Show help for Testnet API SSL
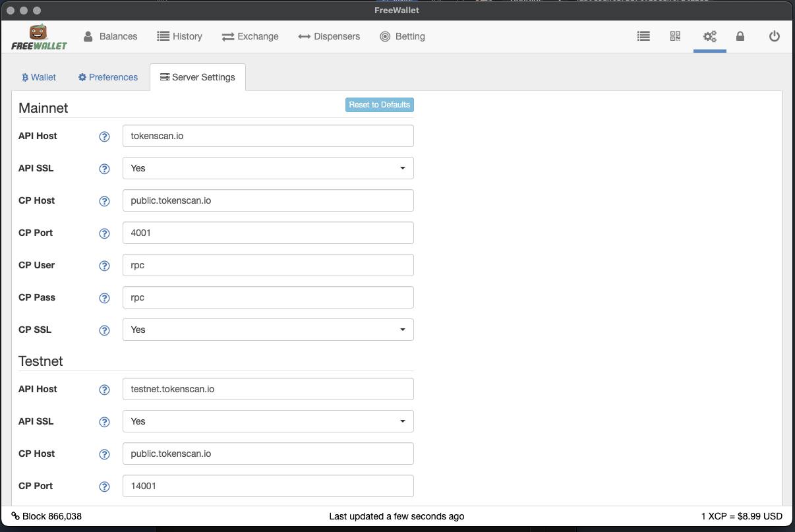This screenshot has width=795, height=532. (104, 422)
